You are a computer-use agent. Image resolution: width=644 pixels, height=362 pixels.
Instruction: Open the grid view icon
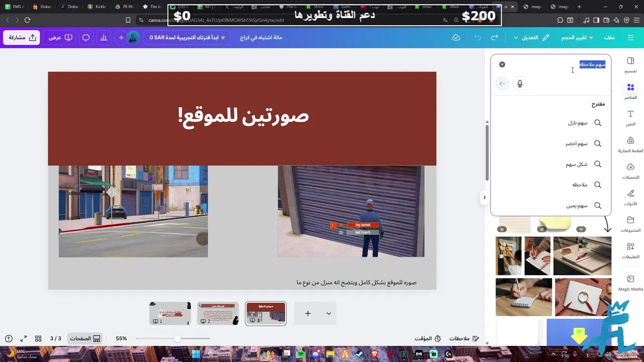(38, 338)
